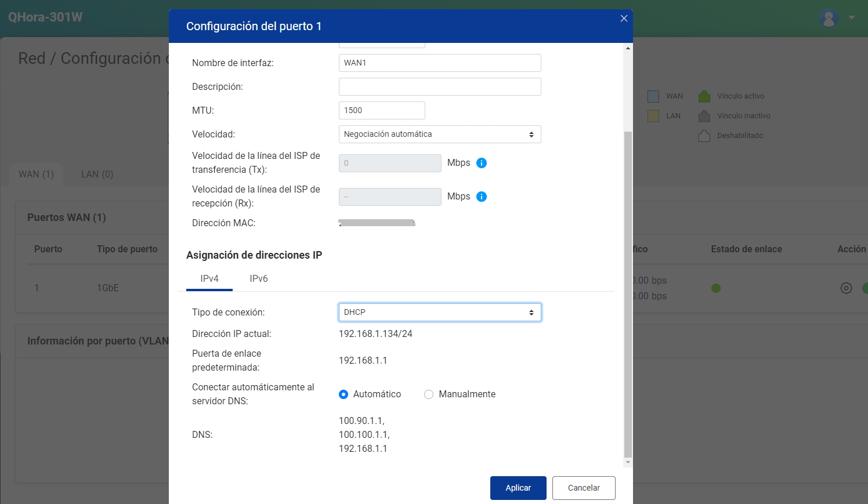Click DNS entry 100.90.1.1
This screenshot has width=868, height=504.
(361, 421)
